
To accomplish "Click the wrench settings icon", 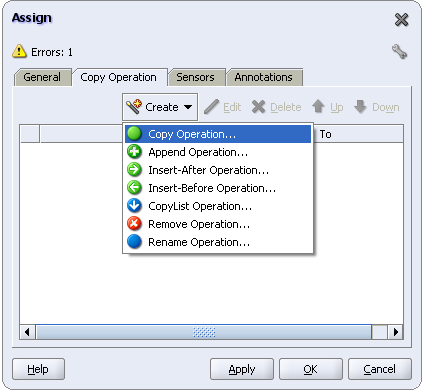I will coord(399,52).
